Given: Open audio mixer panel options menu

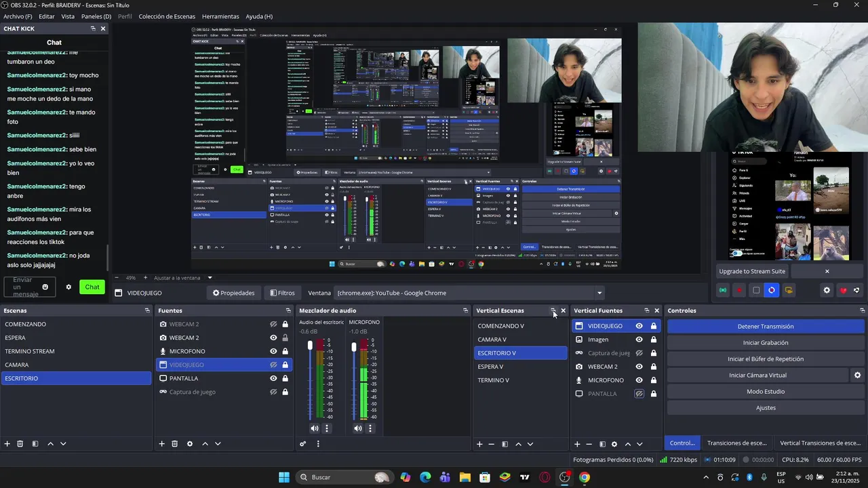Looking at the screenshot, I should click(318, 444).
